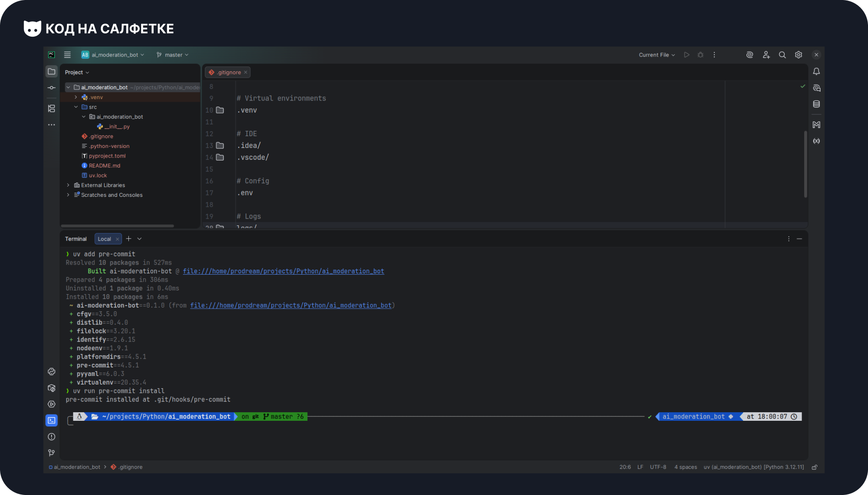Open the Structure tool window icon
The image size is (868, 495).
[52, 109]
